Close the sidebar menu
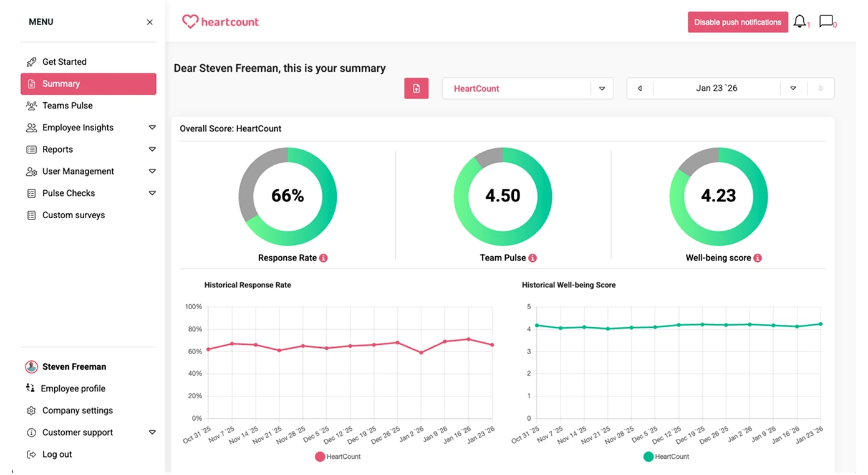 coord(150,22)
